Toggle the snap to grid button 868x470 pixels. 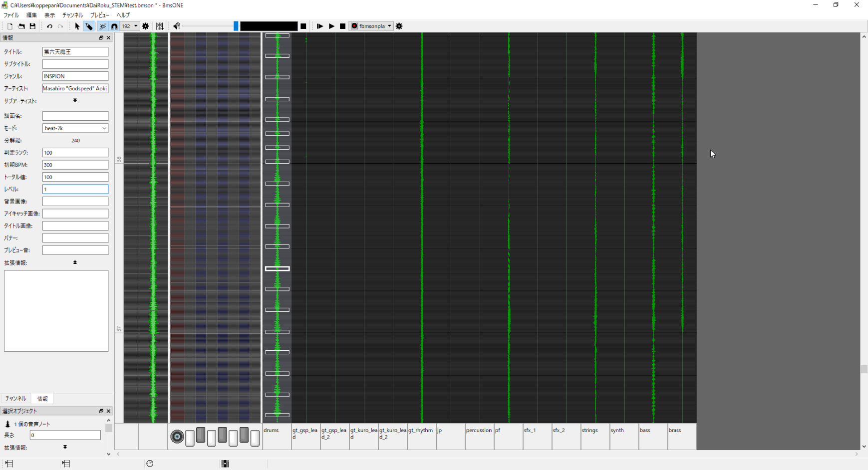click(103, 26)
